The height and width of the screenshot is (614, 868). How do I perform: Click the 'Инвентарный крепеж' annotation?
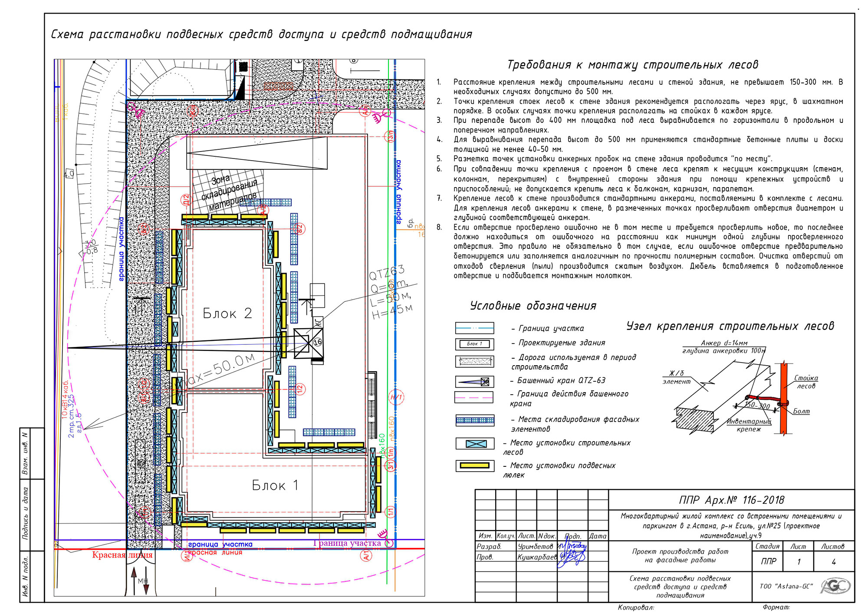click(749, 425)
